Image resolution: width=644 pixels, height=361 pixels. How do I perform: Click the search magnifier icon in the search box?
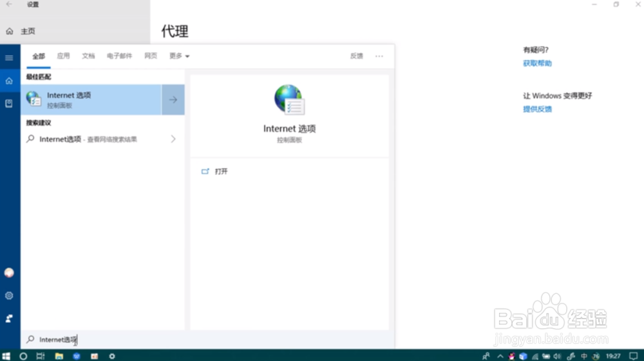tap(30, 340)
